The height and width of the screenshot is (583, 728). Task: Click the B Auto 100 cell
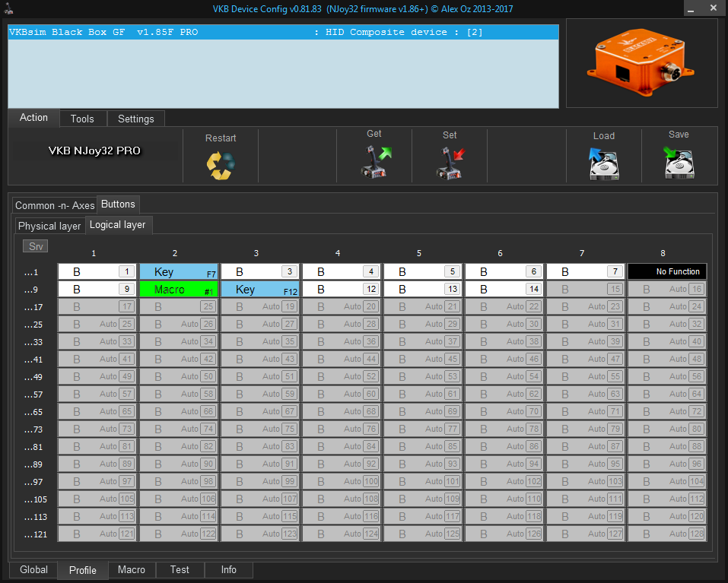[x=342, y=482]
